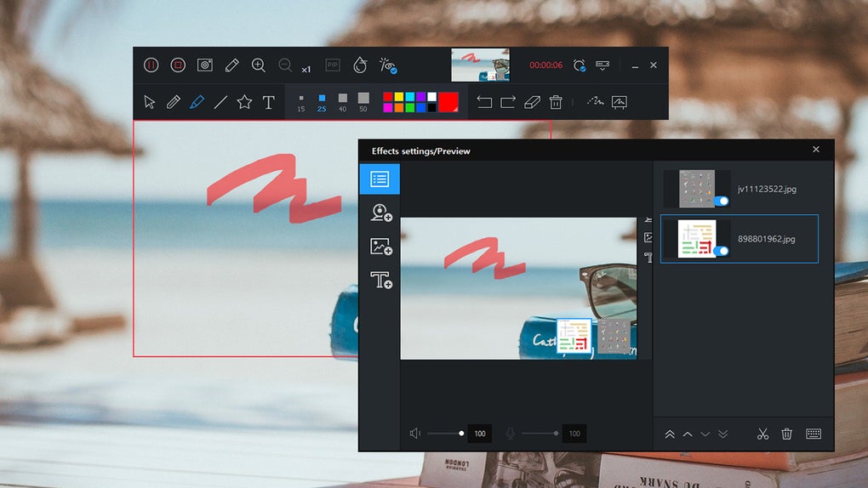Toggle the drawing pencil in top toolbar
Image resolution: width=868 pixels, height=488 pixels.
tap(232, 65)
